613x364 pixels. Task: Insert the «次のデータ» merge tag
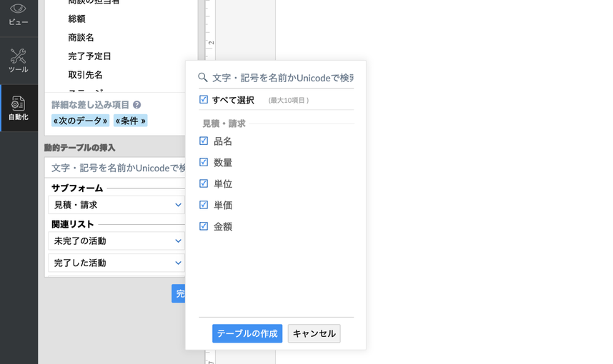(80, 121)
